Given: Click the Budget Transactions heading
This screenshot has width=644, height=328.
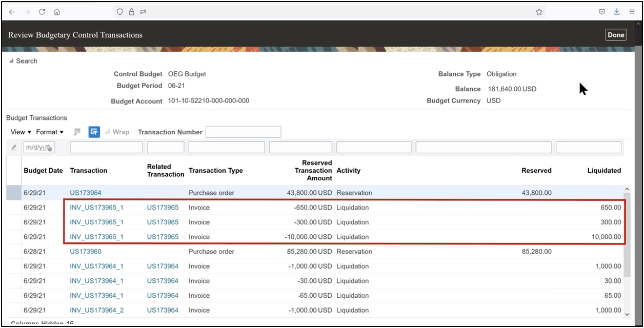Looking at the screenshot, I should point(36,118).
